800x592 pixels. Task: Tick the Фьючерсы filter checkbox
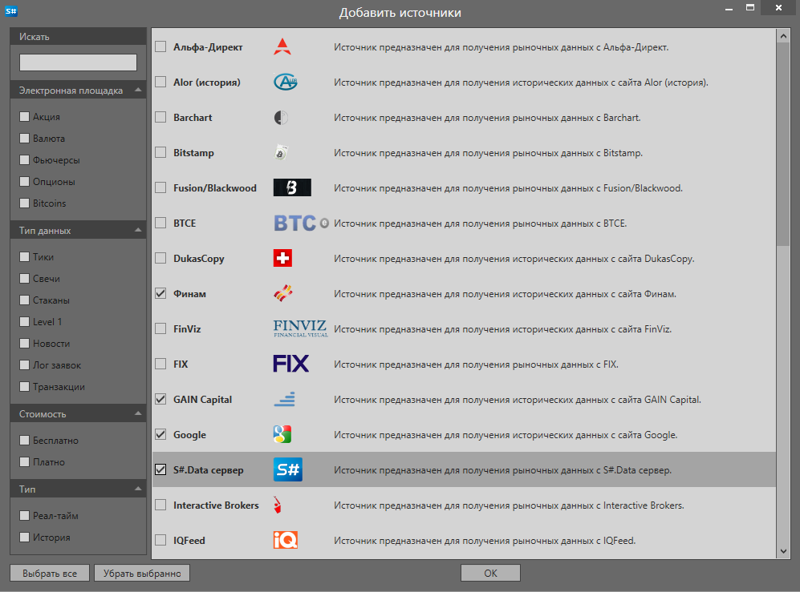[25, 160]
